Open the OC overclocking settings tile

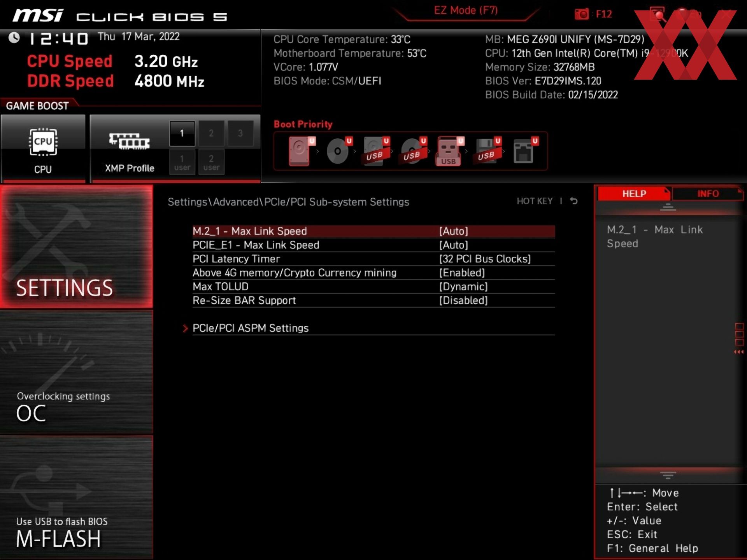(x=76, y=372)
